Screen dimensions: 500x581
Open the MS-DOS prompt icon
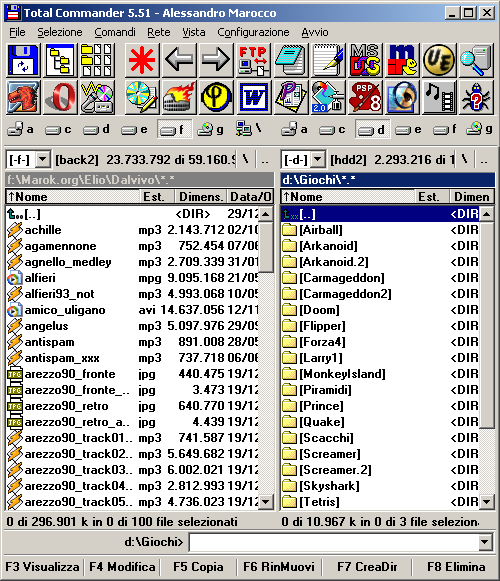coord(365,60)
